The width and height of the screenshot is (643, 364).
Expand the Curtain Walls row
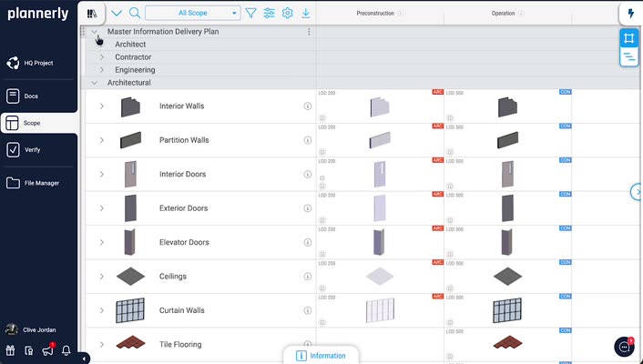point(102,310)
